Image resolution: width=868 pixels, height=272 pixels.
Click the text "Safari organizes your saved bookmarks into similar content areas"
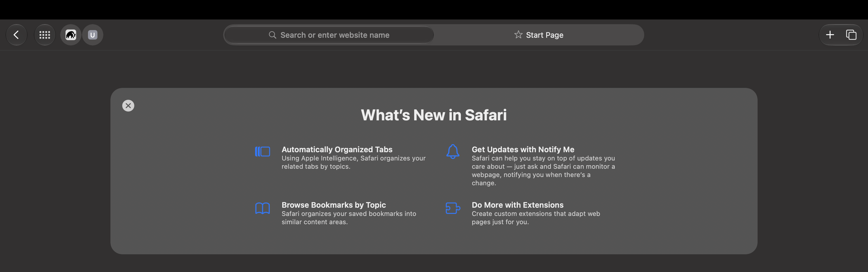(x=349, y=218)
